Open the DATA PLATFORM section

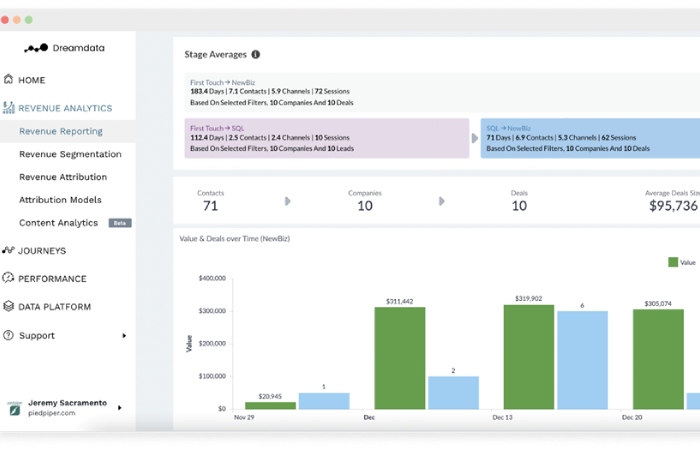point(54,307)
